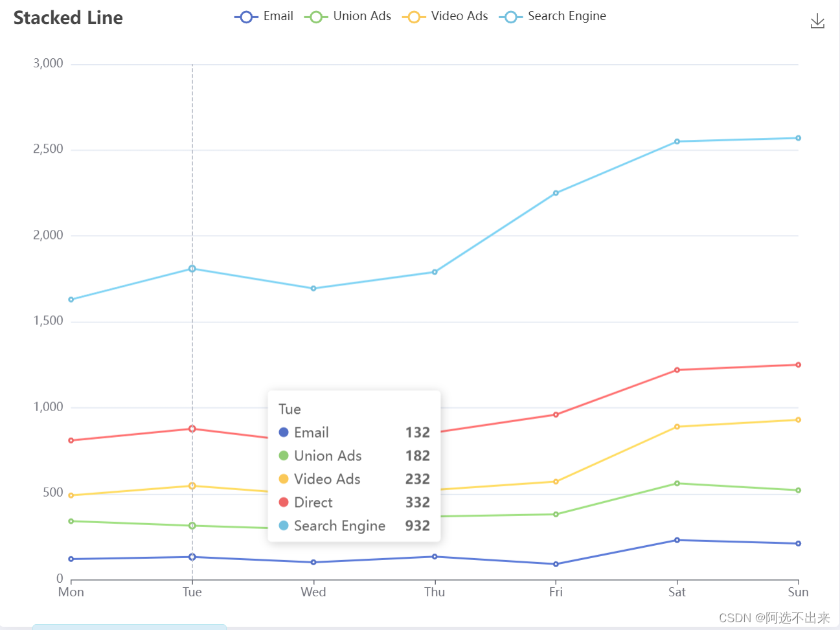This screenshot has height=630, width=840.
Task: Click the green Union Ads point on Mon
Action: click(71, 521)
